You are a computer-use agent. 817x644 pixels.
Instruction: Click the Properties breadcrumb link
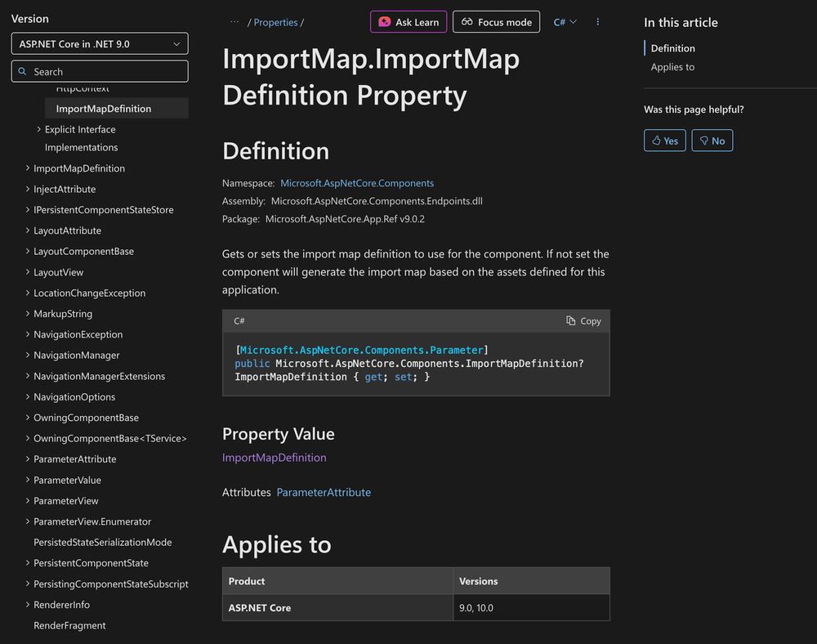point(275,22)
